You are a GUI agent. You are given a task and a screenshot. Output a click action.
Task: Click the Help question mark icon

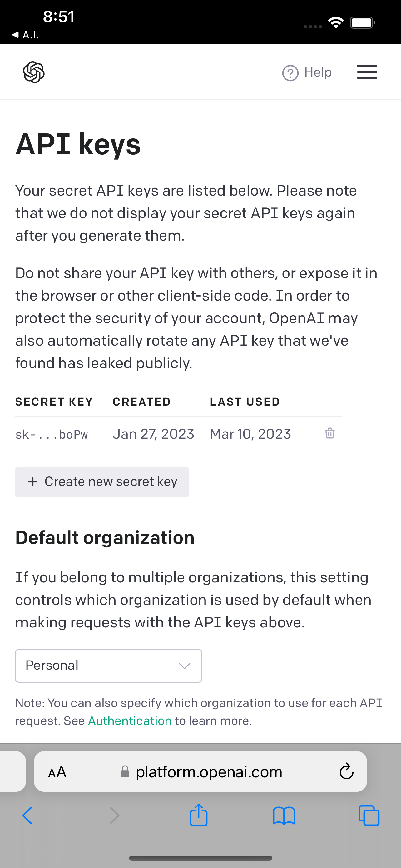coord(290,73)
